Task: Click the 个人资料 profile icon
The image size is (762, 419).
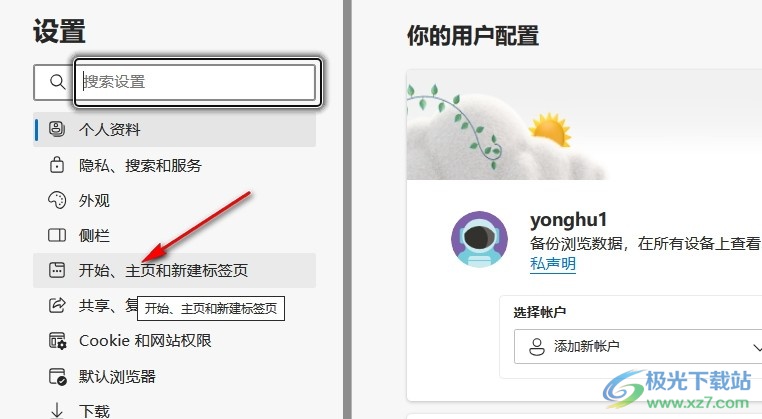Action: [57, 129]
